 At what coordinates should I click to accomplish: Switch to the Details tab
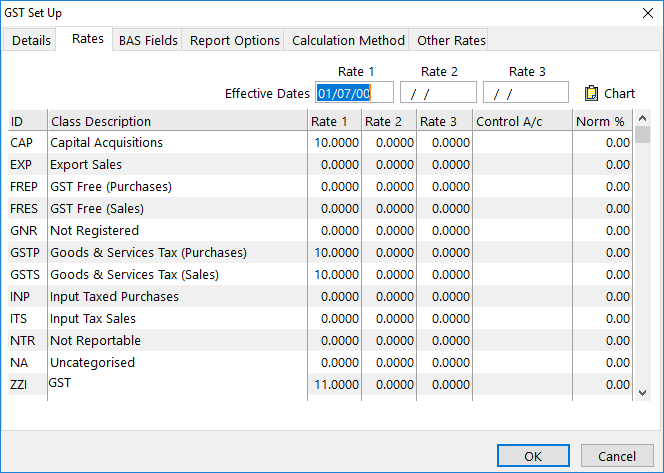(x=31, y=40)
